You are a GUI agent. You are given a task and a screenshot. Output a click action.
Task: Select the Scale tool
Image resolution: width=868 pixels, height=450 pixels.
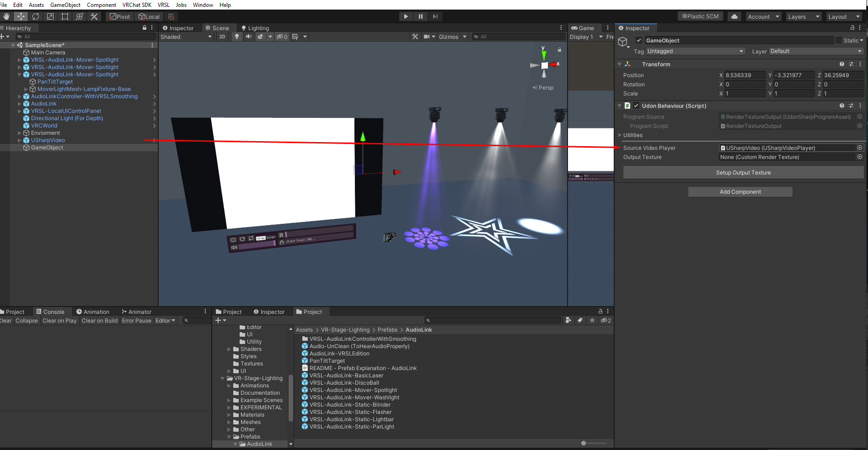50,16
